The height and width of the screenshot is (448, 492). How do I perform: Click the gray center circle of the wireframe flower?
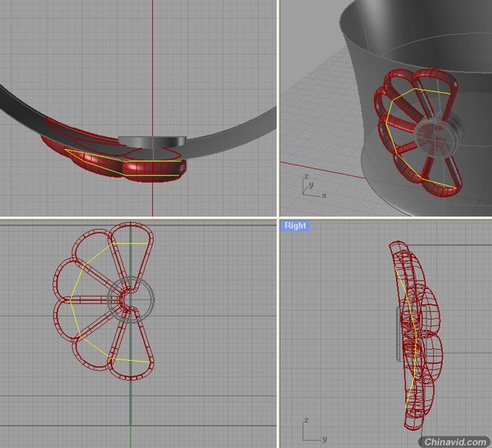131,299
